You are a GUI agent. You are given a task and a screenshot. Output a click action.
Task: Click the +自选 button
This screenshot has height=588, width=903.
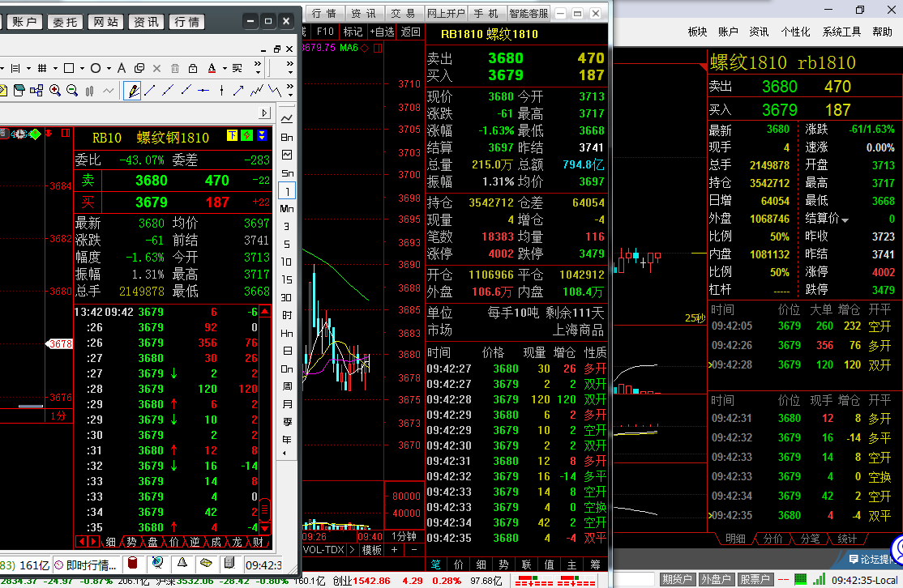(x=381, y=32)
